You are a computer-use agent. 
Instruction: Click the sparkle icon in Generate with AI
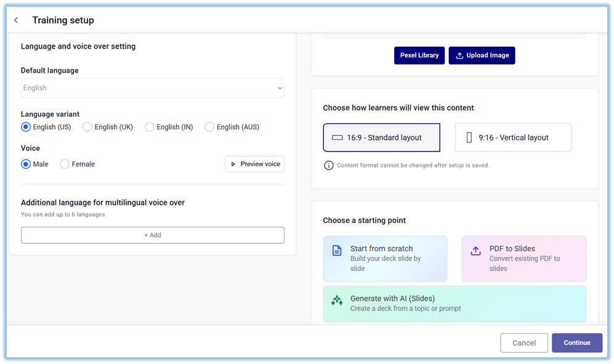(337, 301)
